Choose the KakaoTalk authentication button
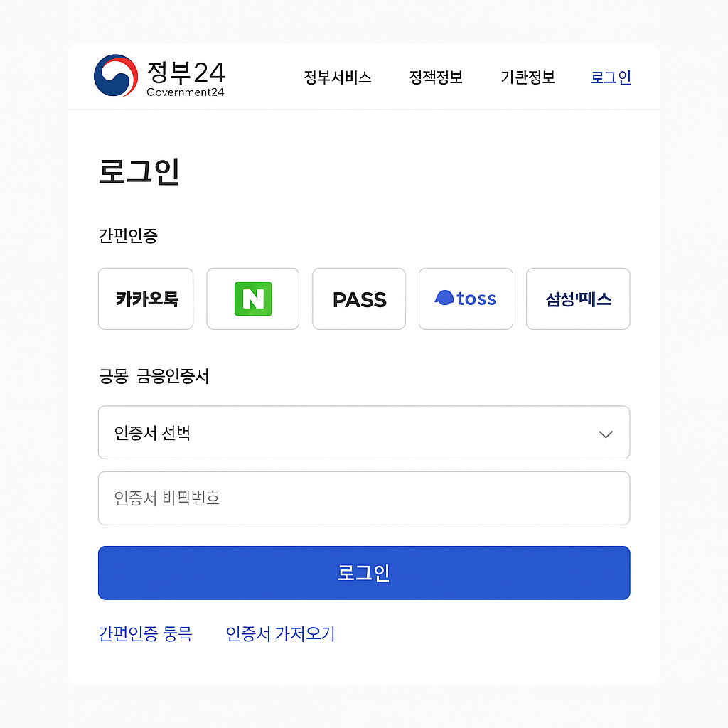The height and width of the screenshot is (728, 728). (x=146, y=299)
